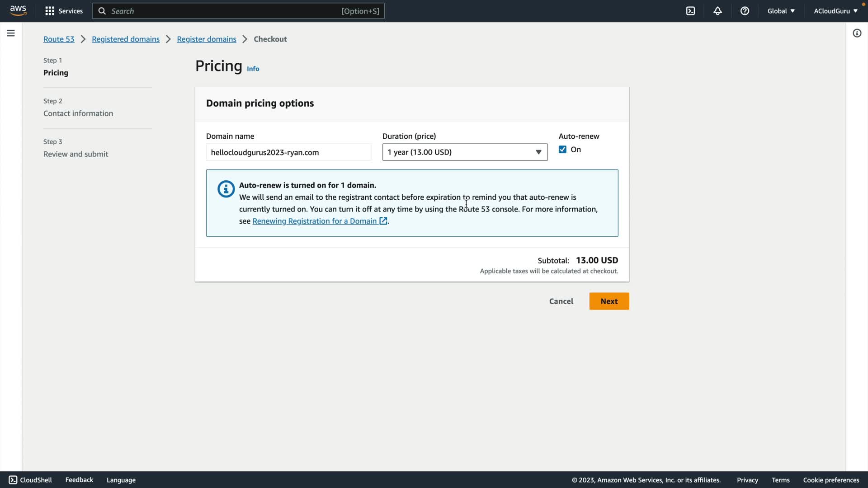Screen dimensions: 868x488
Task: Navigate to Registered domains breadcrumb
Action: pos(126,39)
